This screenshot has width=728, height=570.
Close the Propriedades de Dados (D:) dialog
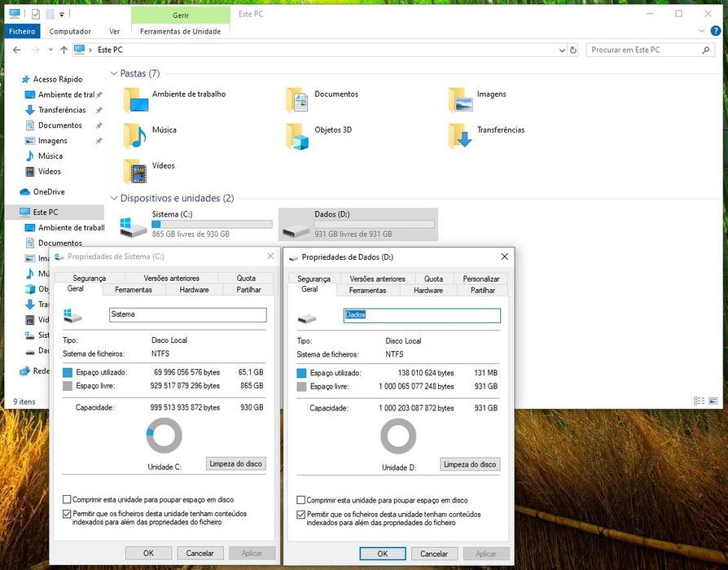[505, 256]
